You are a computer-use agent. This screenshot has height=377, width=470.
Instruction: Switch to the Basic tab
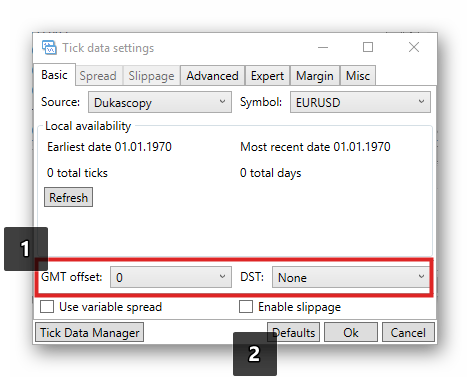(x=54, y=75)
